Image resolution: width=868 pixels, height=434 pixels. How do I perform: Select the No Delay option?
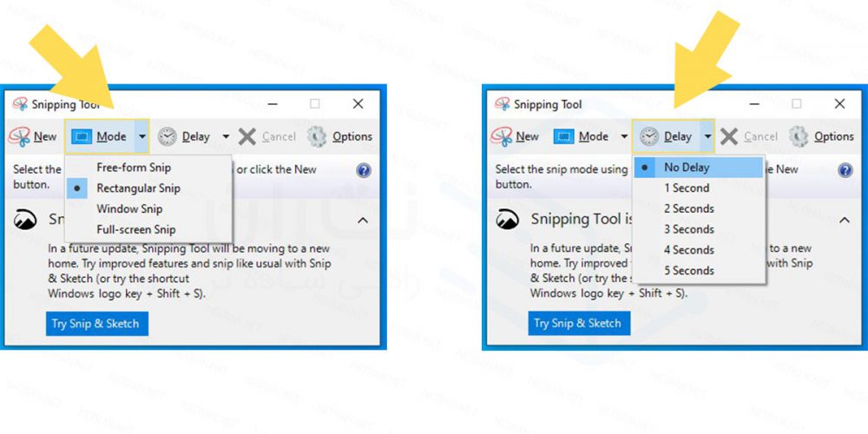(687, 168)
